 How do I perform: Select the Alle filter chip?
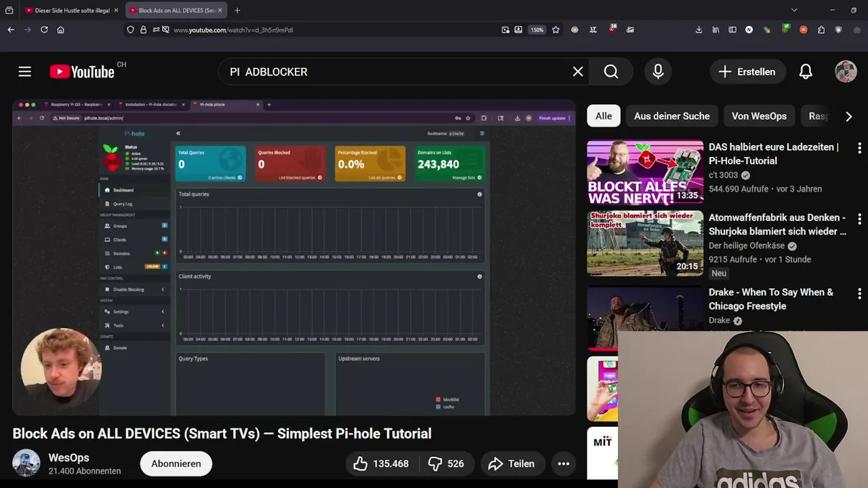pyautogui.click(x=604, y=116)
